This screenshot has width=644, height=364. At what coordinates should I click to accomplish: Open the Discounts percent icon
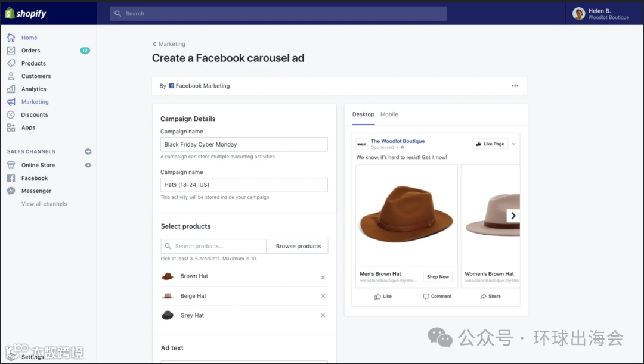pyautogui.click(x=11, y=114)
